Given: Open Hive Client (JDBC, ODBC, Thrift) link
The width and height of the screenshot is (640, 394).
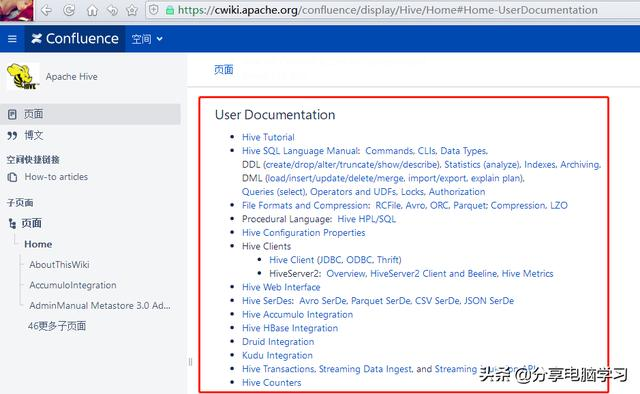Looking at the screenshot, I should [335, 260].
